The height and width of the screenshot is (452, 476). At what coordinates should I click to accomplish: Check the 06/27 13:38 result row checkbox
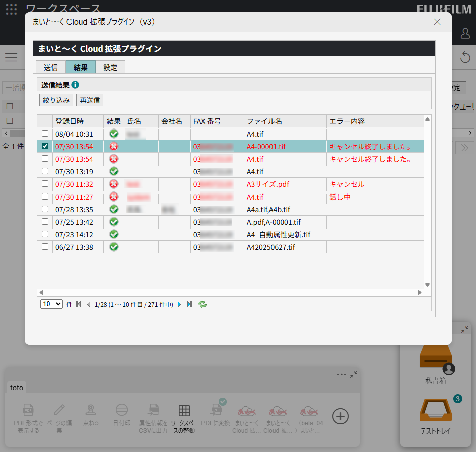pos(45,247)
